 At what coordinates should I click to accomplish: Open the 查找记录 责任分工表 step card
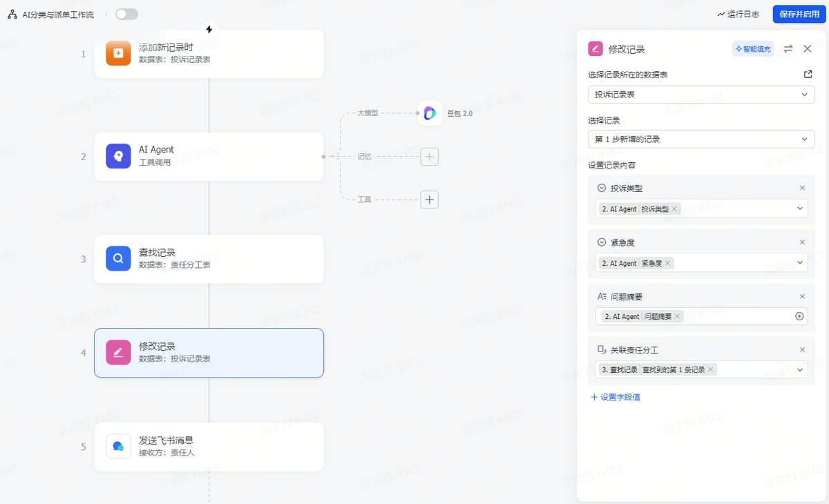click(x=209, y=259)
